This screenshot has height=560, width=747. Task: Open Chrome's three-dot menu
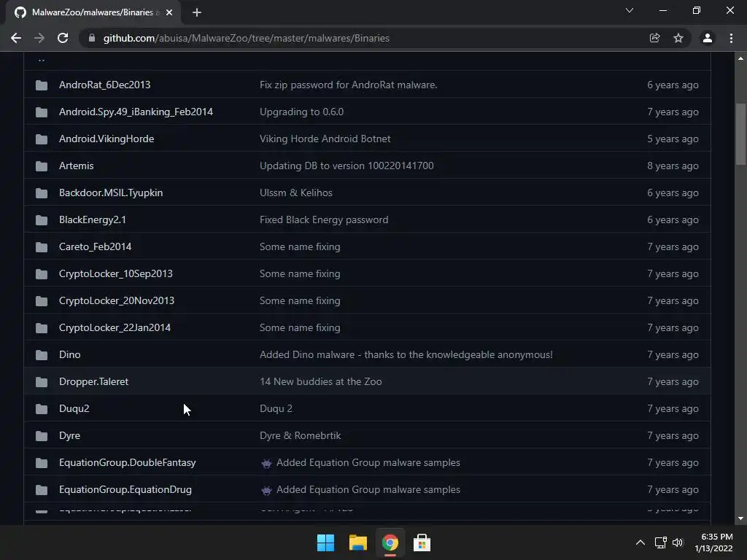[x=731, y=38]
